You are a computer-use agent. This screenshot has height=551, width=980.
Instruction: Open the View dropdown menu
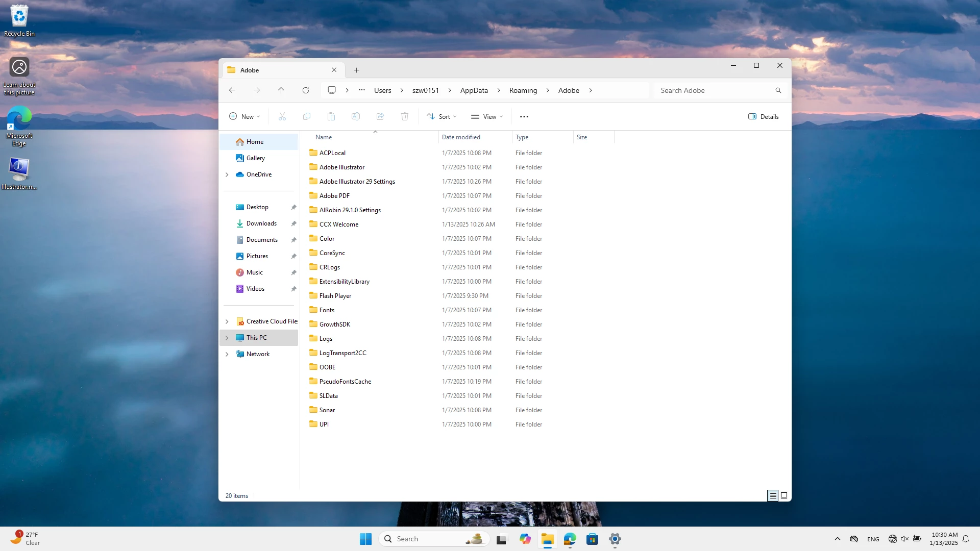(487, 117)
